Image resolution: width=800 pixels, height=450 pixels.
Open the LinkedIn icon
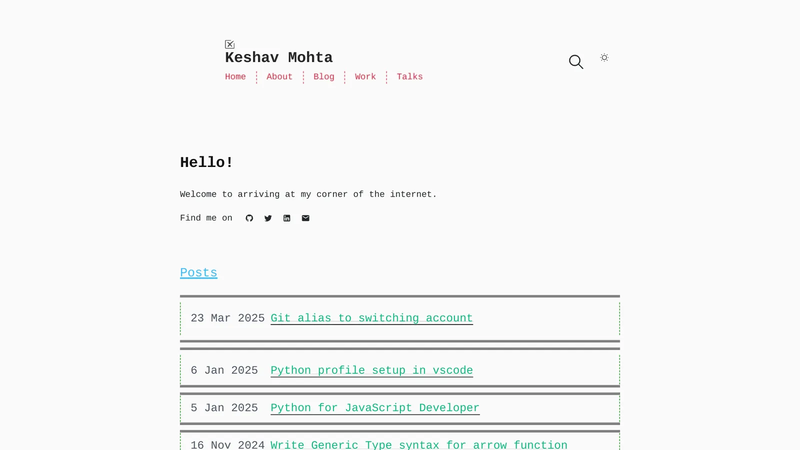pos(287,218)
